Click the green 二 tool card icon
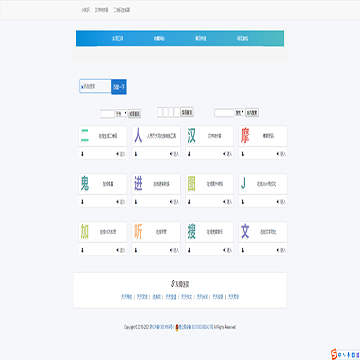The width and height of the screenshot is (360, 360). 85,136
